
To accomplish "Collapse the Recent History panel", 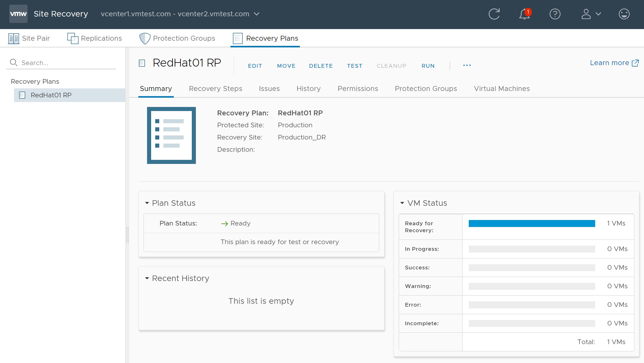I will pos(147,278).
